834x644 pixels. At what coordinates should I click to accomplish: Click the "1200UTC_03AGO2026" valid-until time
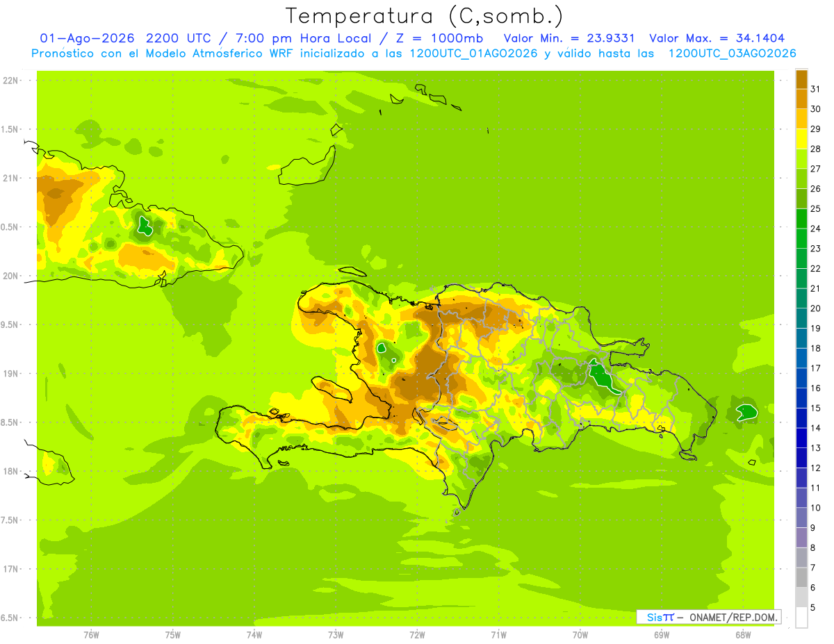(732, 53)
